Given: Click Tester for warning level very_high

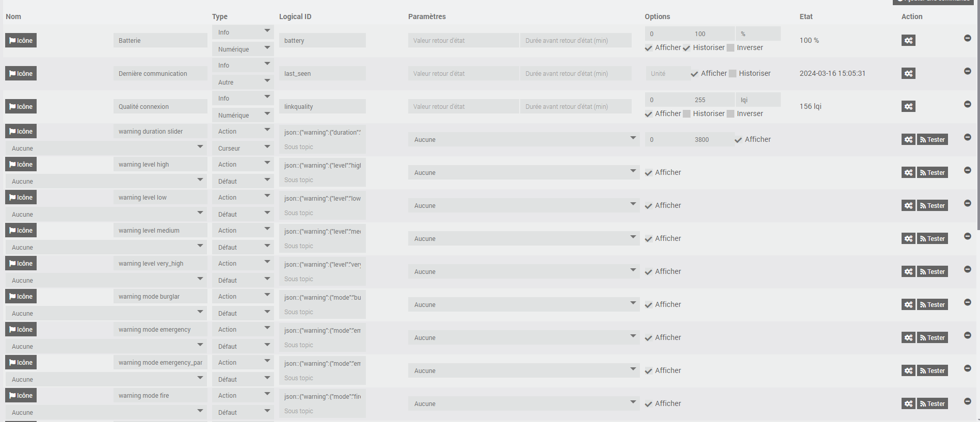Looking at the screenshot, I should tap(932, 271).
